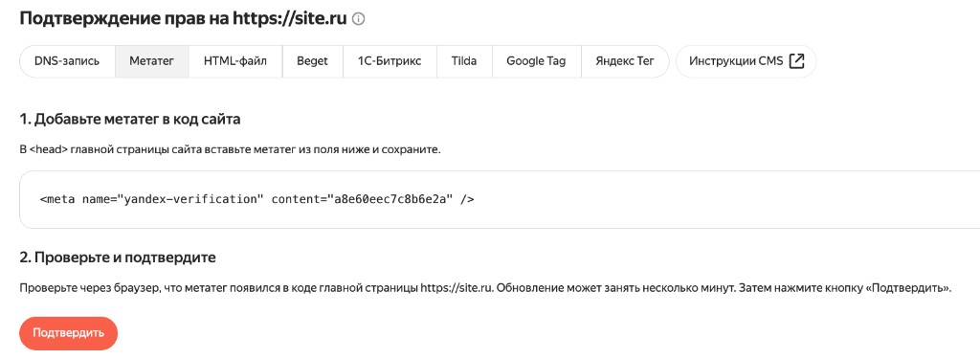This screenshot has width=980, height=359.
Task: Click the heading Подтверждение прав на https://site.ru
Action: [x=183, y=19]
